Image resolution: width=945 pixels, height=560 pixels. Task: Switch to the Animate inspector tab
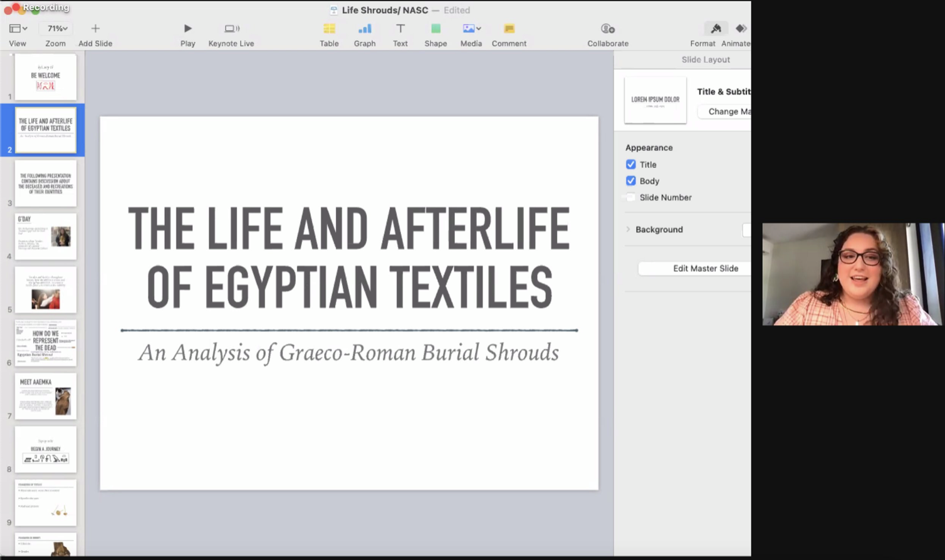(740, 29)
